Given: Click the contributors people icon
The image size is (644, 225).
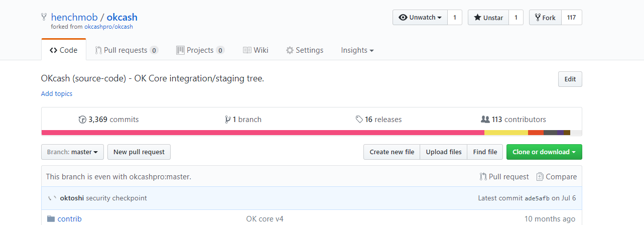Looking at the screenshot, I should coord(485,120).
